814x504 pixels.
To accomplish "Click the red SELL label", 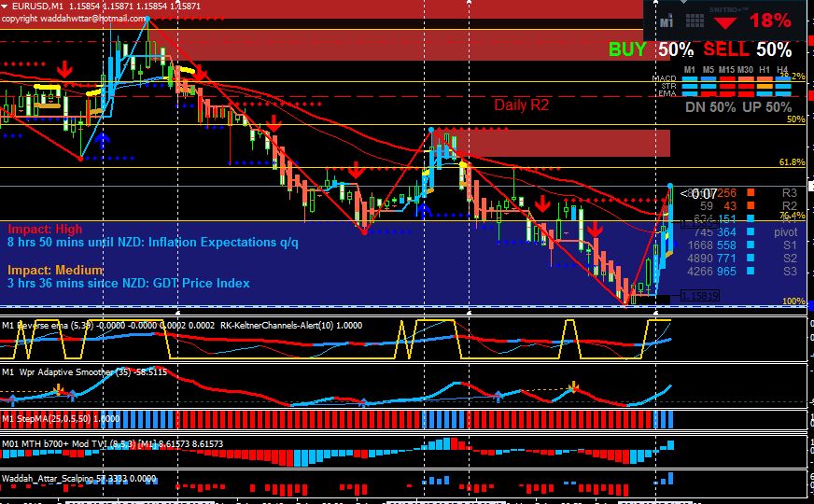I will pyautogui.click(x=726, y=49).
